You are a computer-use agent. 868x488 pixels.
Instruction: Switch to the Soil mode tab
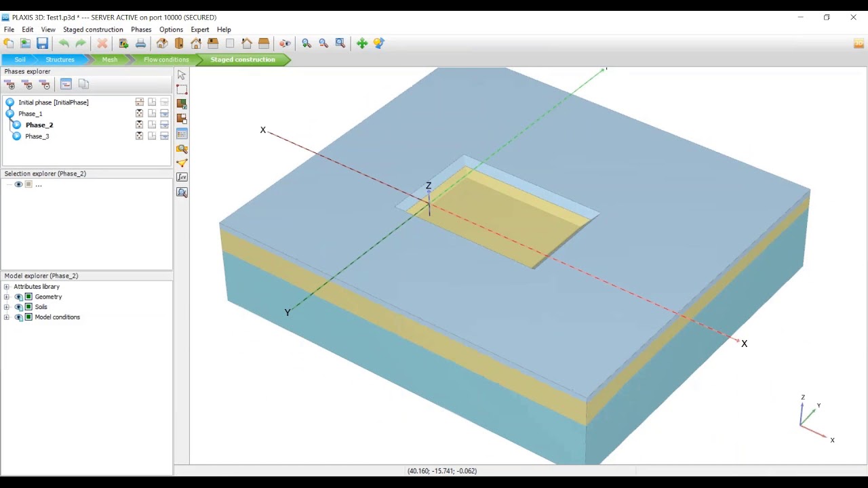pyautogui.click(x=20, y=60)
